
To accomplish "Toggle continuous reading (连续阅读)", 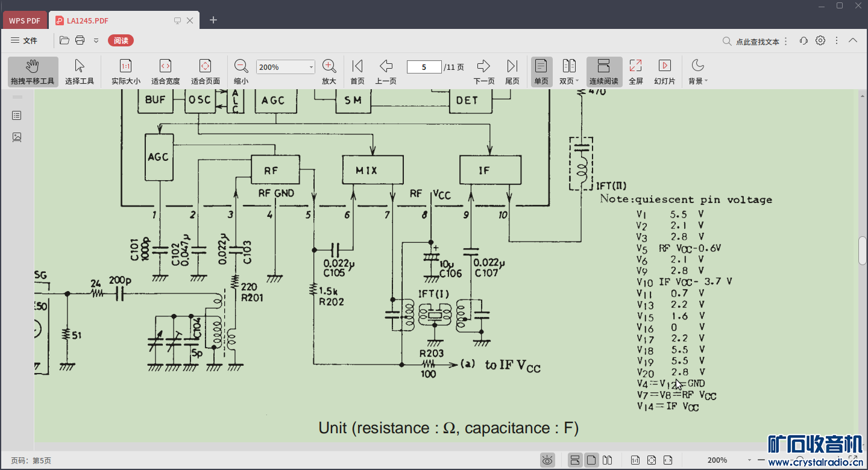I will point(603,72).
